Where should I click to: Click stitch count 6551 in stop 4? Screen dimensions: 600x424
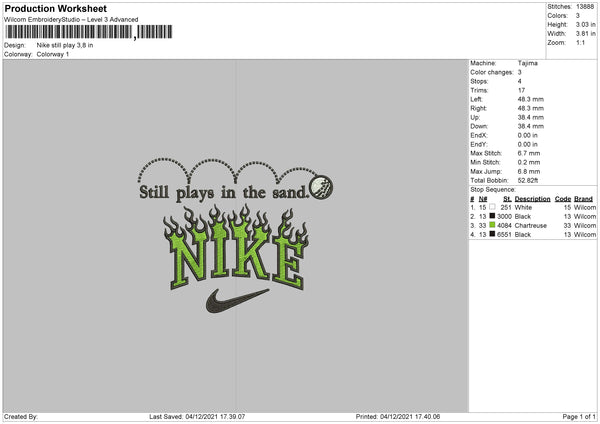point(504,234)
